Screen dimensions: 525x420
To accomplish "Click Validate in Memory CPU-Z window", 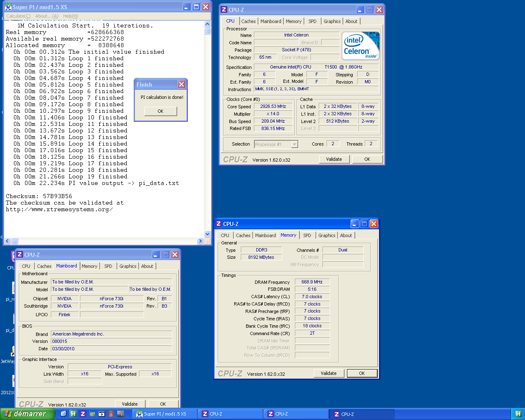I will tap(329, 373).
